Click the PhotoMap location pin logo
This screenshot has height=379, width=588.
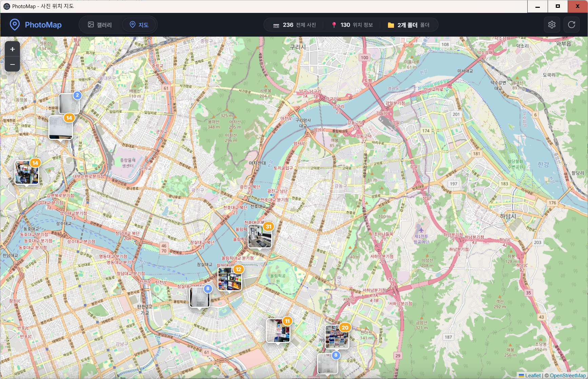[15, 25]
